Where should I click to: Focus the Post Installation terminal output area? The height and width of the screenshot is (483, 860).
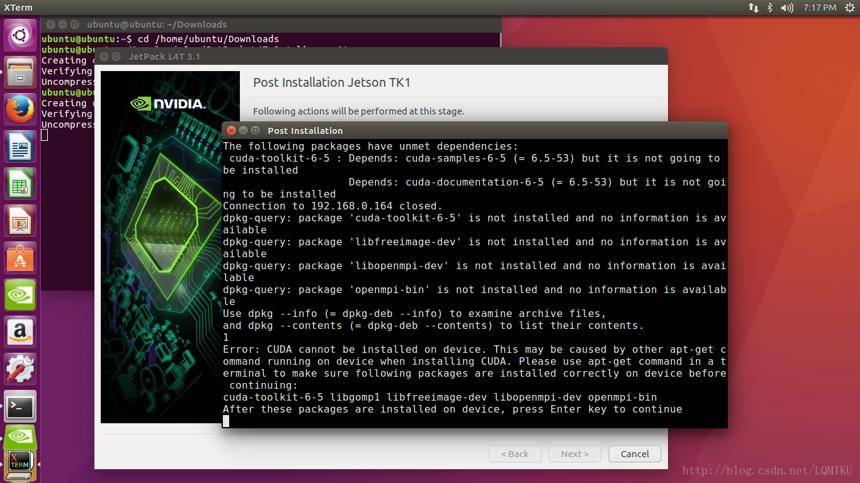tap(474, 283)
